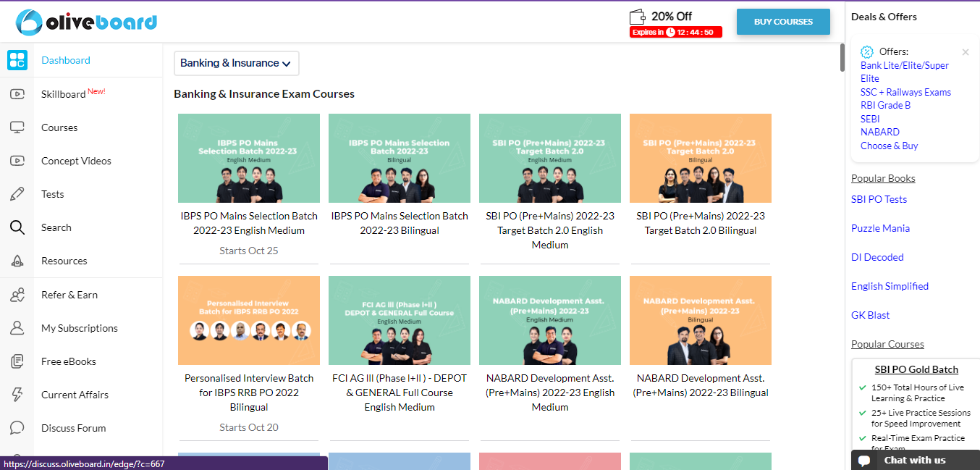Select Search in the sidebar
This screenshot has width=980, height=470.
tap(56, 227)
